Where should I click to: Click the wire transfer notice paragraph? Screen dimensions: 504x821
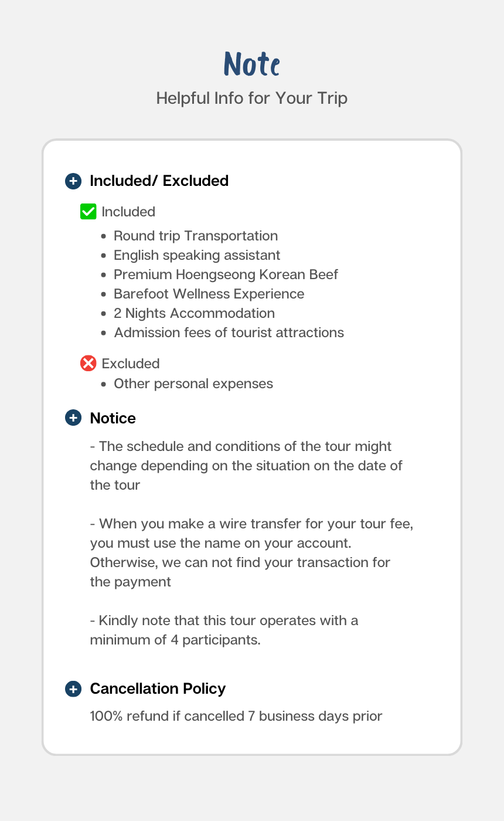click(251, 552)
